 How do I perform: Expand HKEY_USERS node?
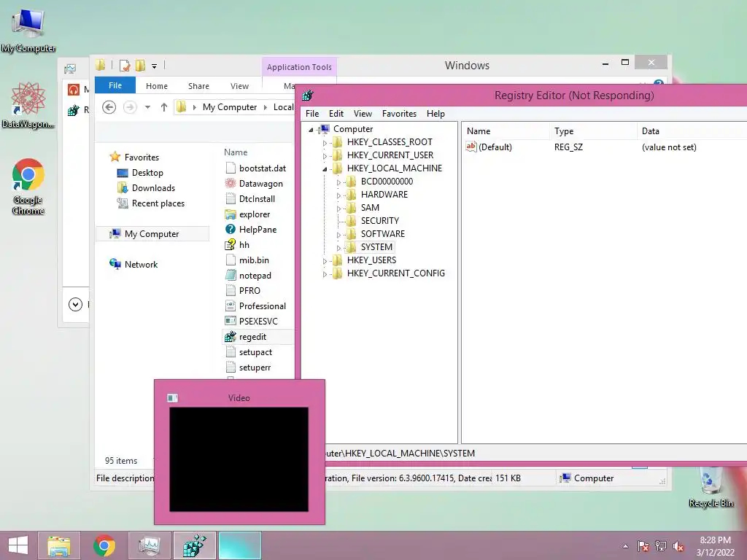325,261
